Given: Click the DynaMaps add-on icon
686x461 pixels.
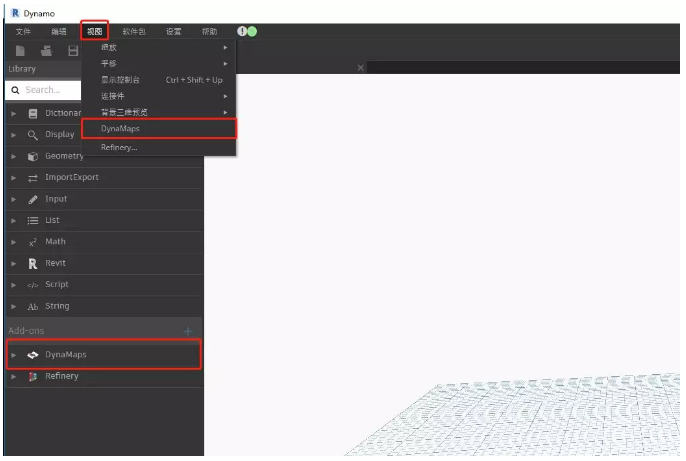Looking at the screenshot, I should 33,355.
